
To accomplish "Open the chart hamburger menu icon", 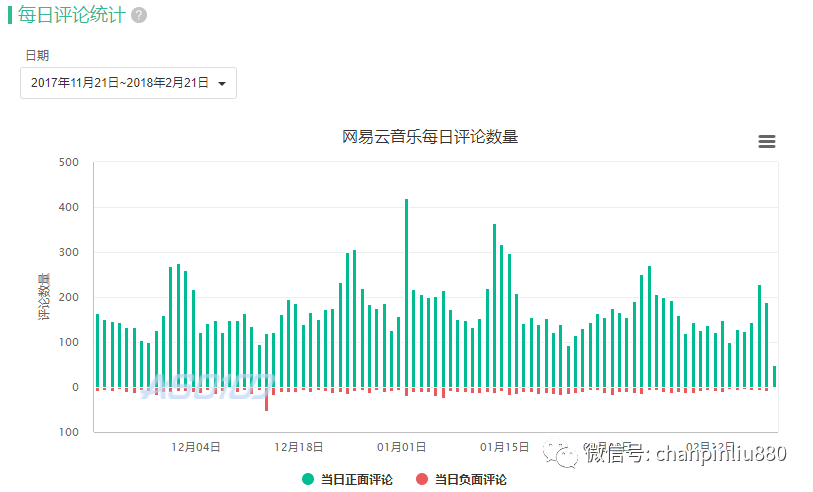I will click(x=767, y=141).
